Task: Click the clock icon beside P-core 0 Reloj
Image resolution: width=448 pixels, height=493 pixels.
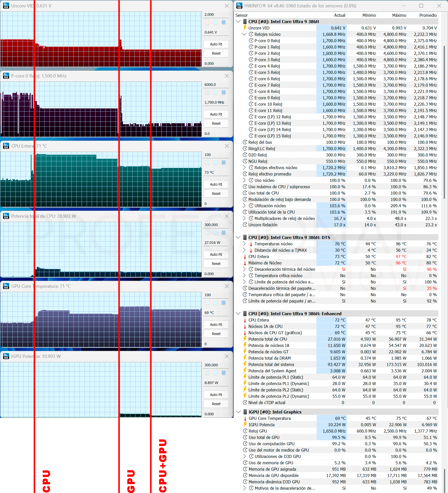Action: tap(251, 41)
